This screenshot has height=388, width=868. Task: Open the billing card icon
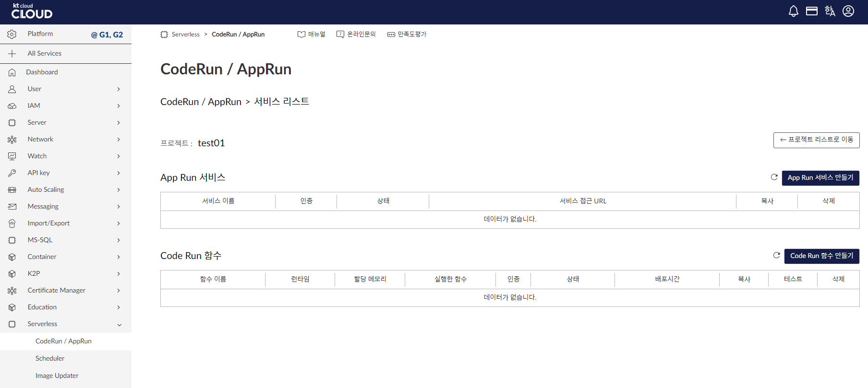(812, 11)
